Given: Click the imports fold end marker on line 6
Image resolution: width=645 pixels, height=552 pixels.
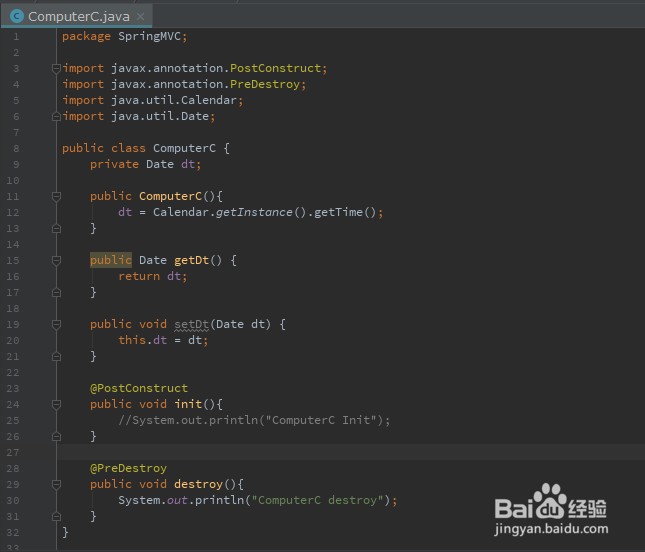Looking at the screenshot, I should (x=57, y=117).
